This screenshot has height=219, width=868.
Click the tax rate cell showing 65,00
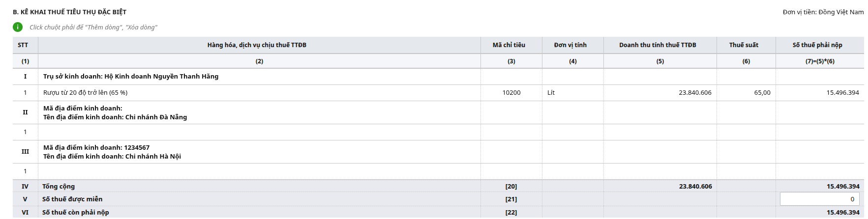[x=746, y=93]
